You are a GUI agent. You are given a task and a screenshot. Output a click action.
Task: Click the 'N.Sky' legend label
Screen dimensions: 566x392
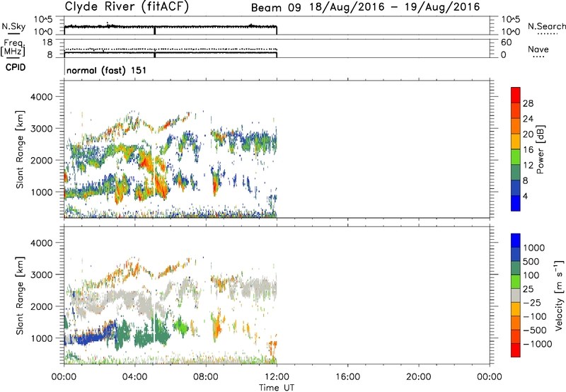pos(13,27)
